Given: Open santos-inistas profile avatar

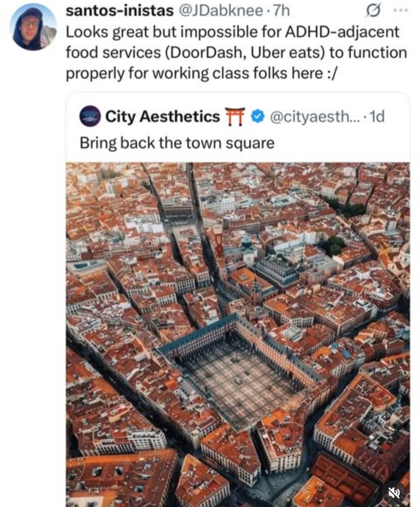Looking at the screenshot, I should (33, 27).
